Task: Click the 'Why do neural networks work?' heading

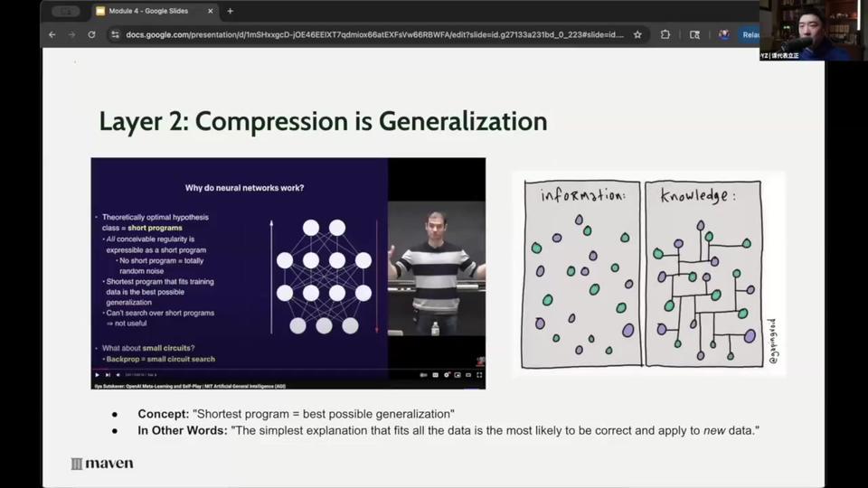Action: [x=244, y=188]
